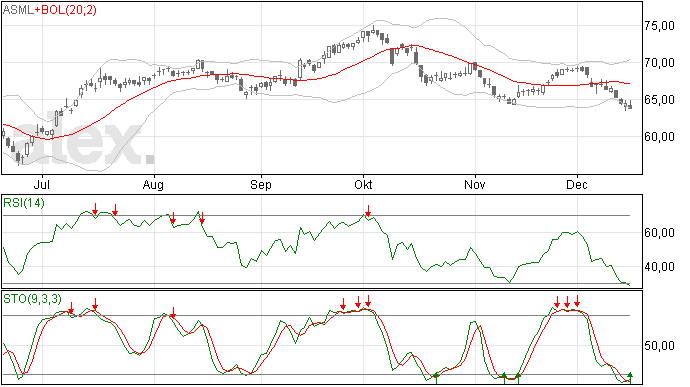Click the Aug month label on the time axis
Image resolution: width=690 pixels, height=387 pixels.
click(153, 184)
